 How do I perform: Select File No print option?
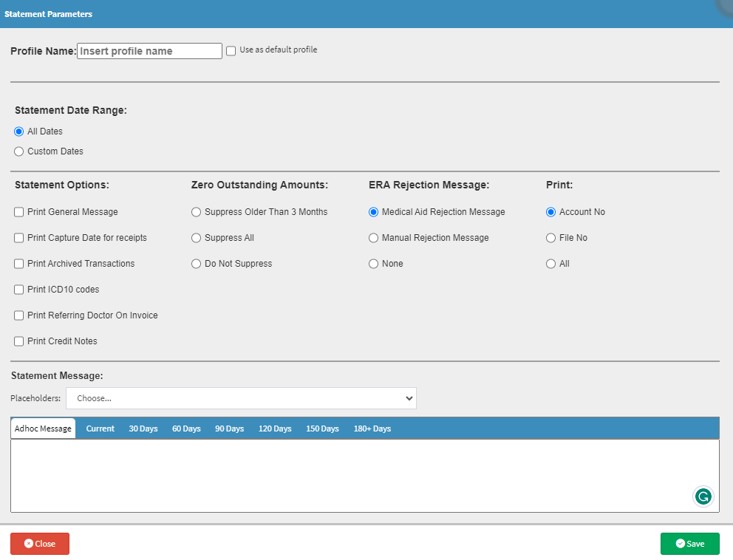(x=551, y=238)
